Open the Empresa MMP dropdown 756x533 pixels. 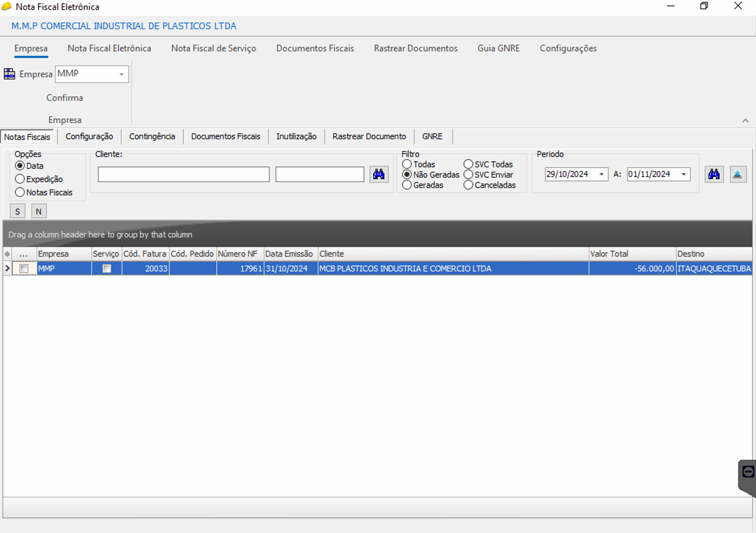tap(122, 75)
